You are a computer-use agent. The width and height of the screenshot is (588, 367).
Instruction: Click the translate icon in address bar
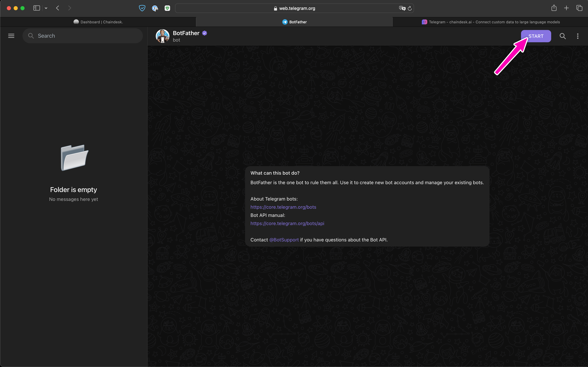coord(402,8)
